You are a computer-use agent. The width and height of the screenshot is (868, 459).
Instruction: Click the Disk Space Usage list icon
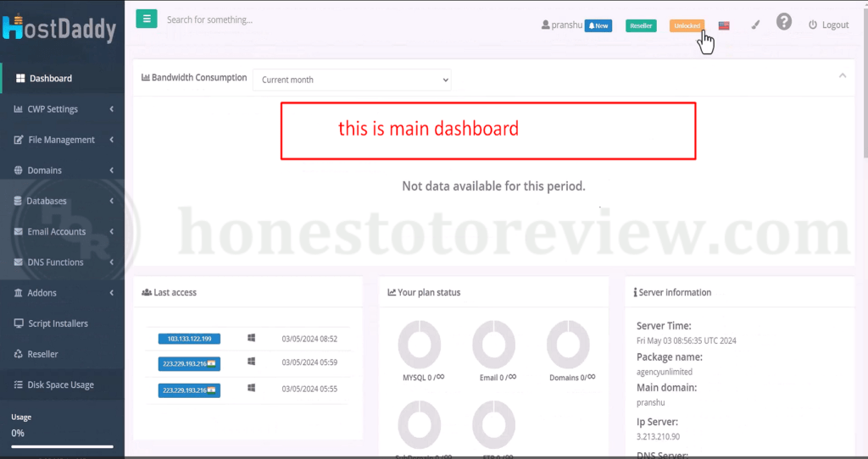(x=19, y=384)
